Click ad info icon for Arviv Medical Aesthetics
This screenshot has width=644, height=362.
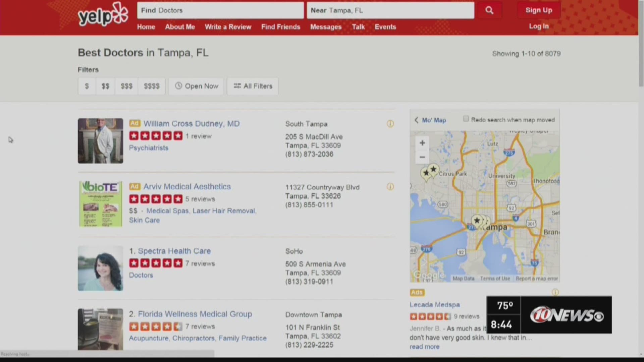pyautogui.click(x=390, y=187)
